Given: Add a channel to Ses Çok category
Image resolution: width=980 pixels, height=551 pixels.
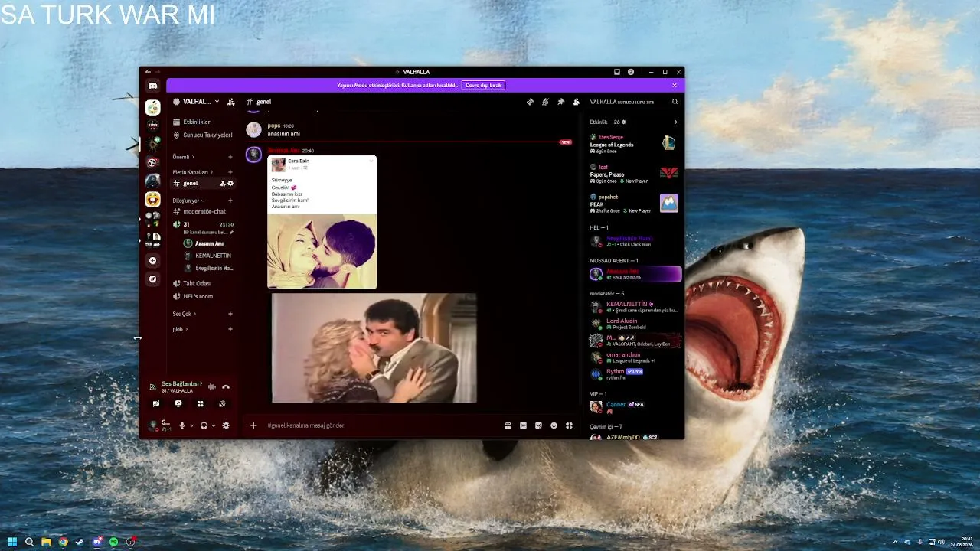Looking at the screenshot, I should pyautogui.click(x=230, y=314).
